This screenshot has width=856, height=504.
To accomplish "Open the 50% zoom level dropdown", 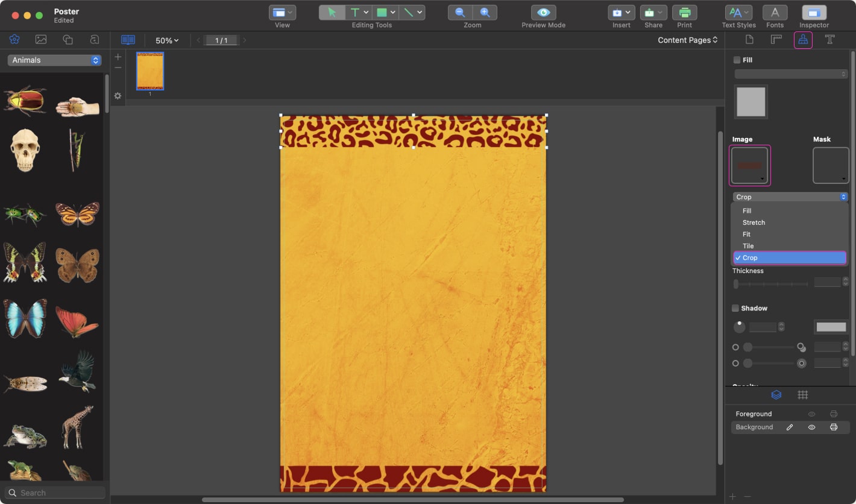I will pyautogui.click(x=166, y=40).
